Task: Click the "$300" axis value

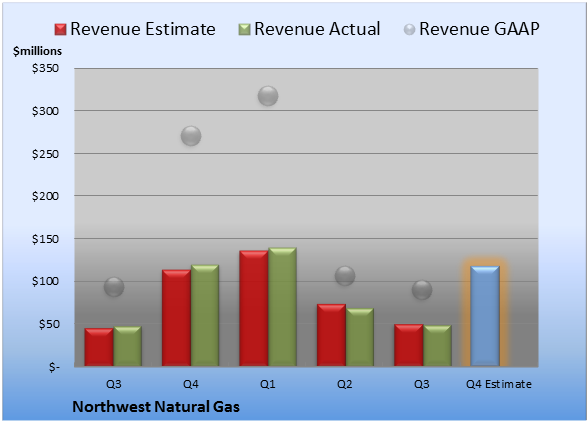Action: tap(45, 111)
